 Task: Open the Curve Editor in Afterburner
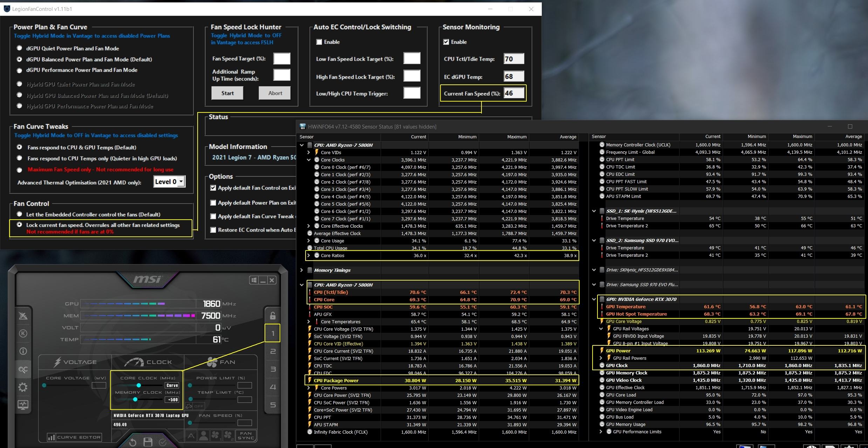[74, 437]
